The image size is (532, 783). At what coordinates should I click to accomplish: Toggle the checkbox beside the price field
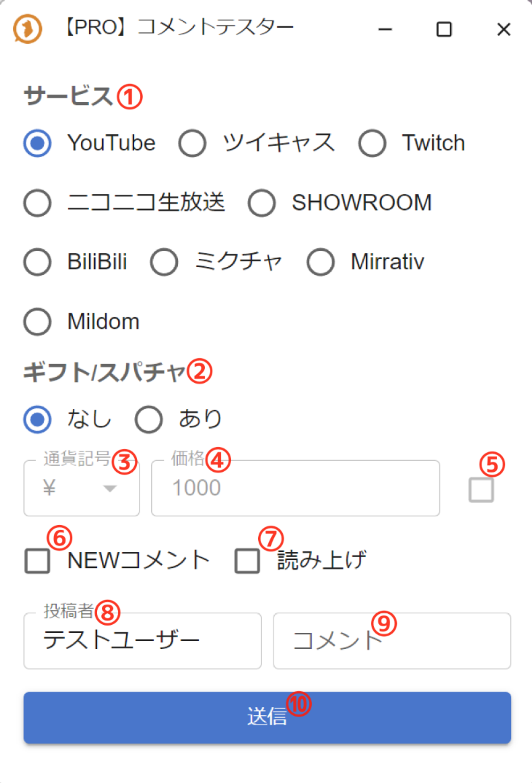coord(481,490)
